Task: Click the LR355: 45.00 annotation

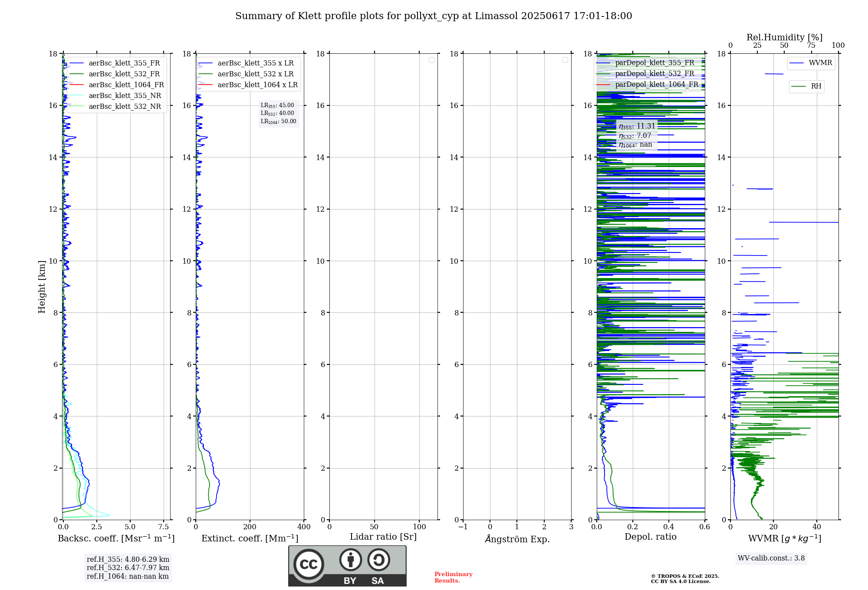Action: [277, 105]
